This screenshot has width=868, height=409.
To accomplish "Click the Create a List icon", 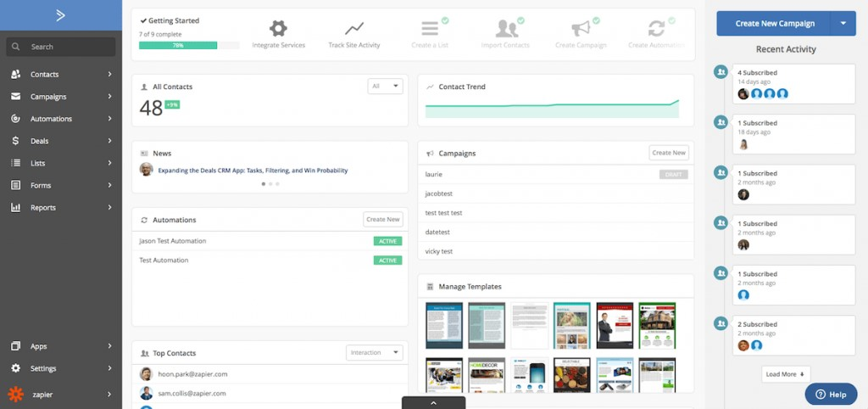I will pos(431,28).
